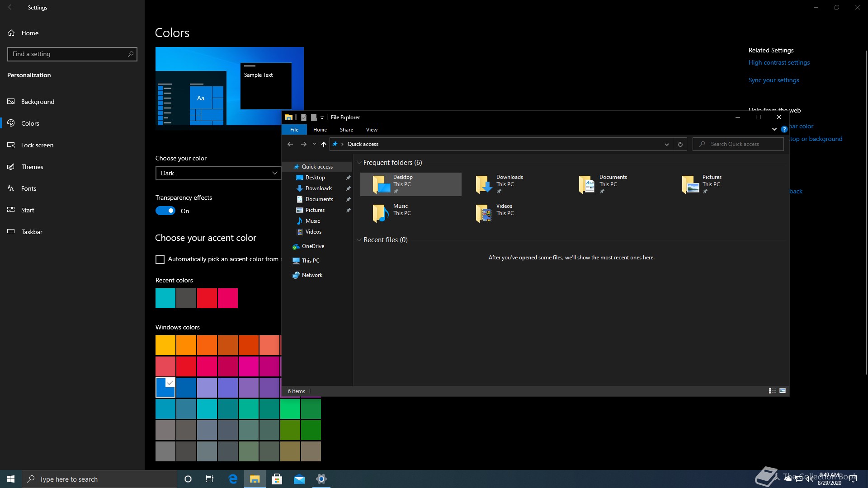The width and height of the screenshot is (868, 488).
Task: Go to Lock screen in Settings sidebar
Action: point(72,145)
